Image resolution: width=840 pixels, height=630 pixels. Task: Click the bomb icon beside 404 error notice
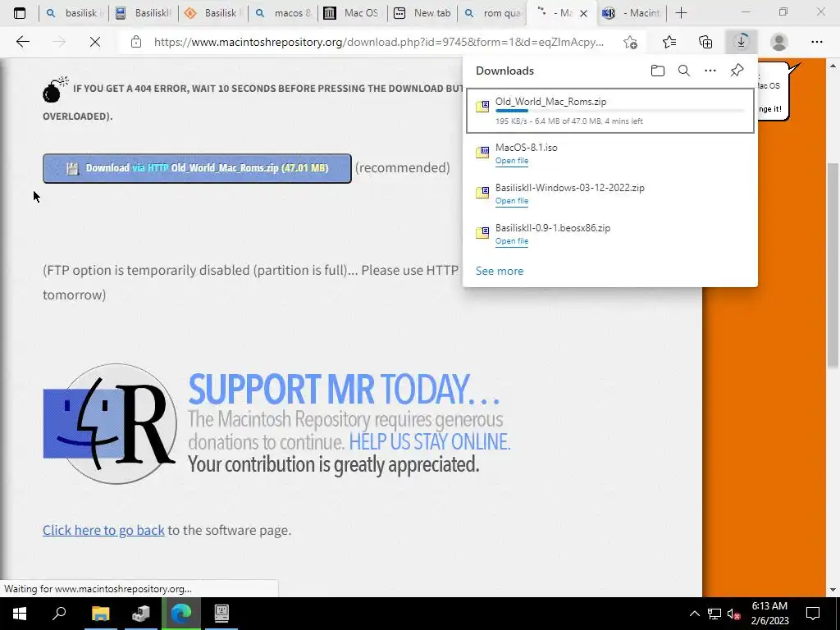(55, 89)
